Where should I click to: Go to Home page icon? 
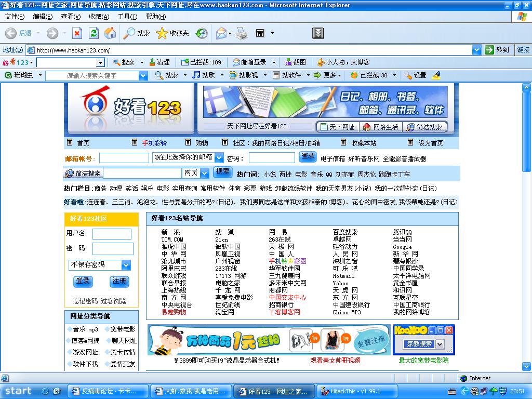[x=110, y=33]
